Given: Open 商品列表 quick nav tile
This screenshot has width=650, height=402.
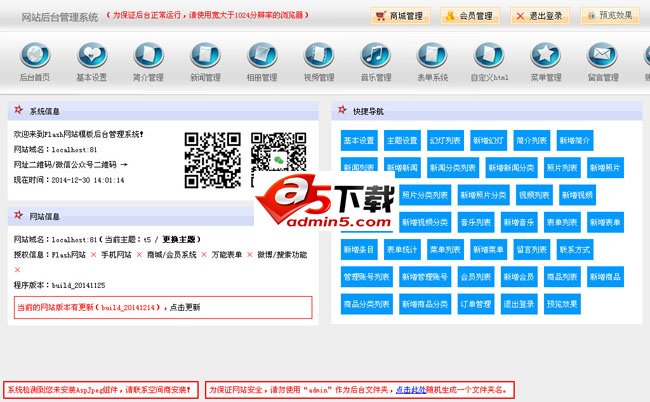Looking at the screenshot, I should point(562,277).
